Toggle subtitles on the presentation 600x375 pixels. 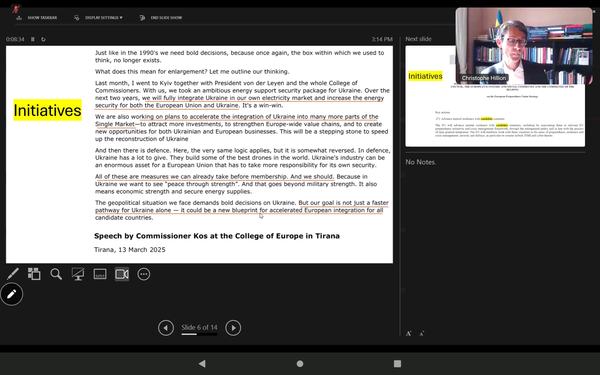pos(100,274)
